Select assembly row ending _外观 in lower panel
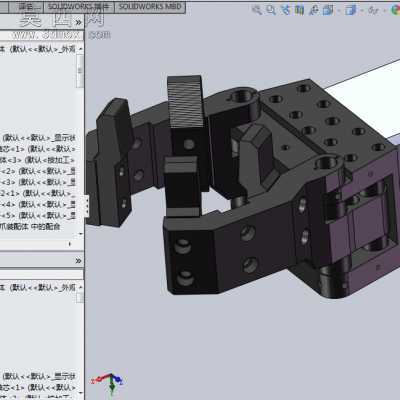Viewport: 400px width, 400px height. click(38, 287)
